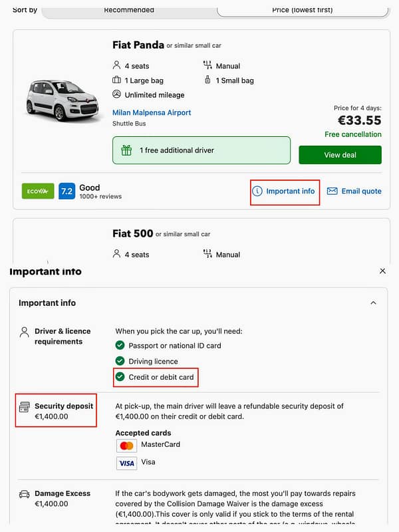
Task: Click the Credit or debit card checkmark
Action: [120, 377]
